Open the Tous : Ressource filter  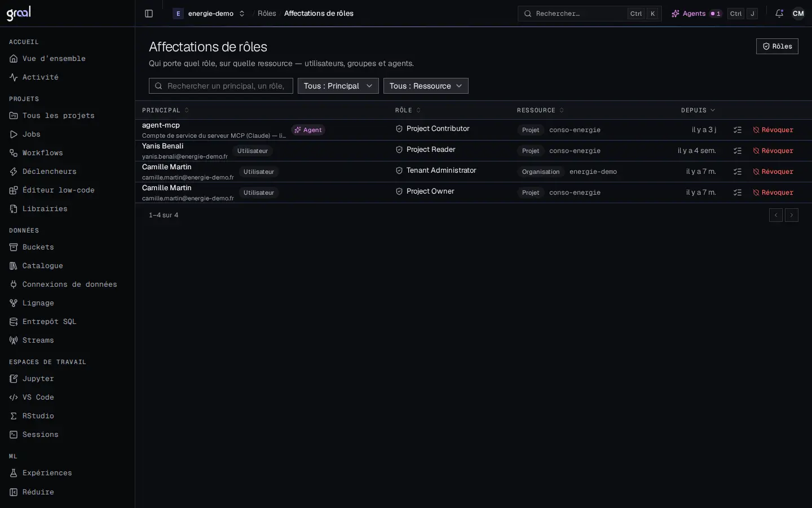(x=426, y=86)
